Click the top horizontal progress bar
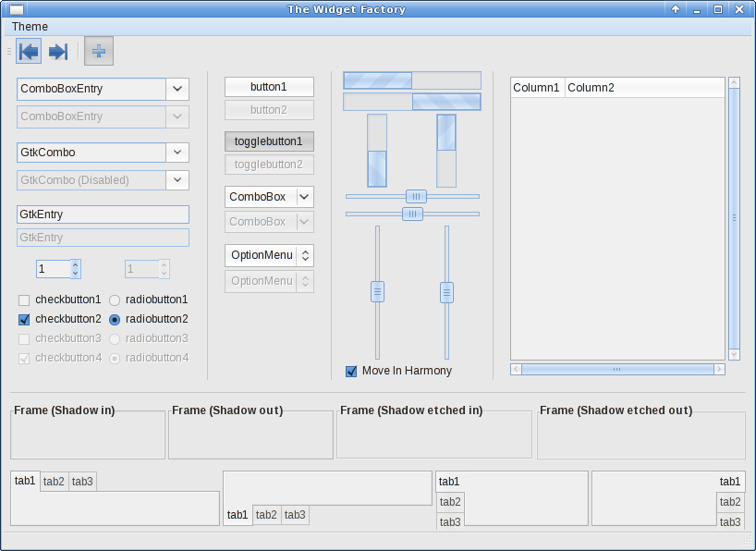The image size is (756, 551). 412,80
